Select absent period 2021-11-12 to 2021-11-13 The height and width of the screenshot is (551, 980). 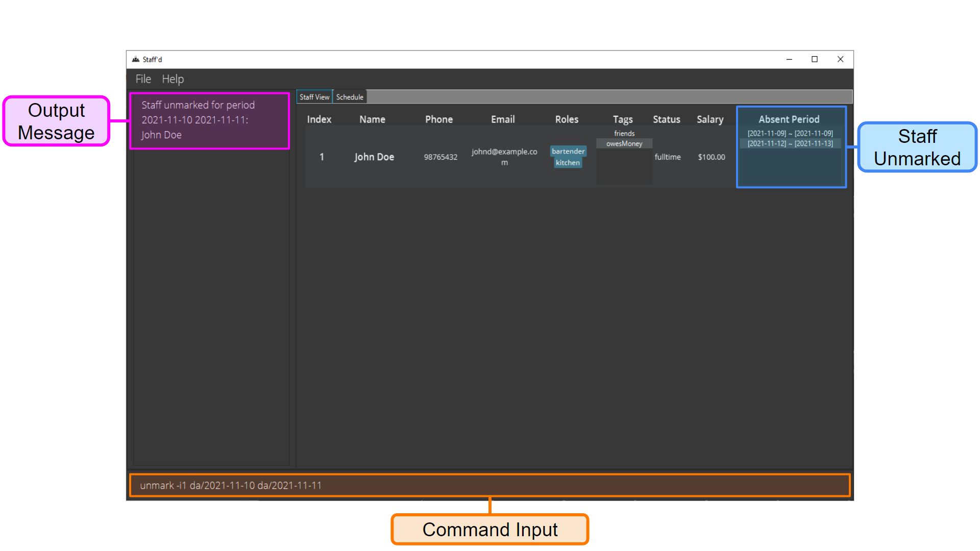(x=790, y=144)
